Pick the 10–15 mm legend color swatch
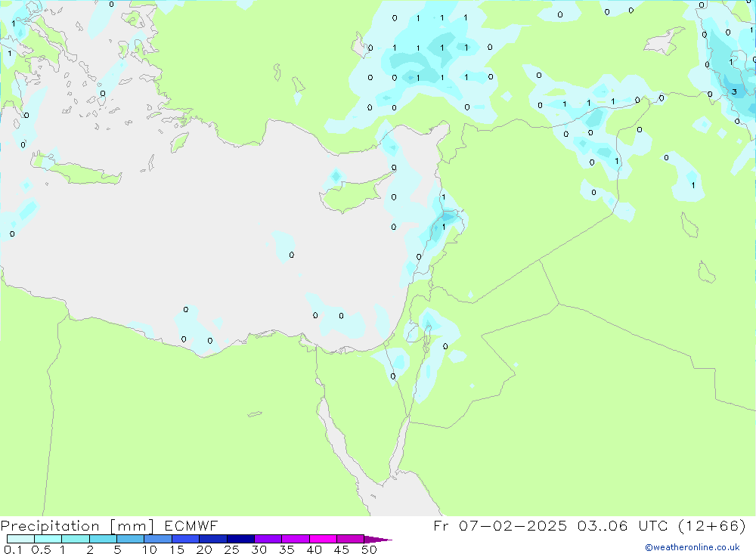The height and width of the screenshot is (554, 756). pos(158,539)
